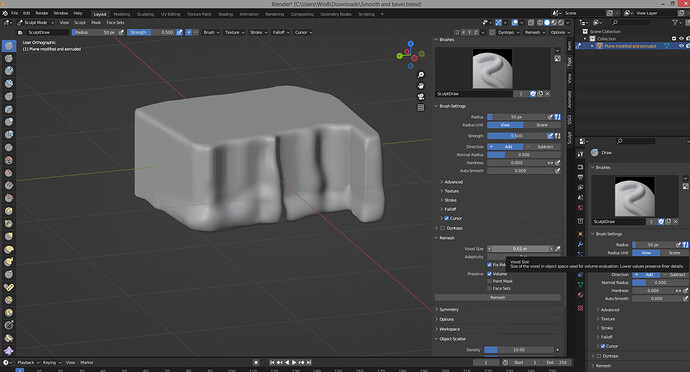690x372 pixels.
Task: Select the Layer brush tool
Action: click(9, 109)
